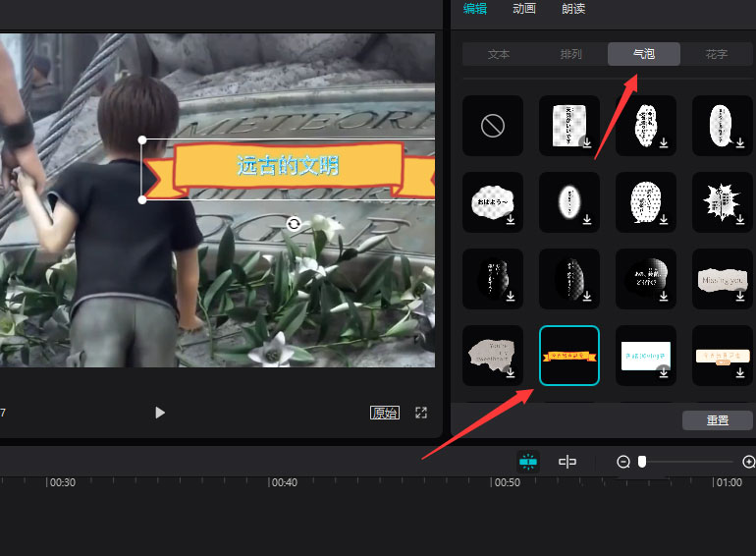
Task: Click the timeline zoom slider handle
Action: click(642, 462)
